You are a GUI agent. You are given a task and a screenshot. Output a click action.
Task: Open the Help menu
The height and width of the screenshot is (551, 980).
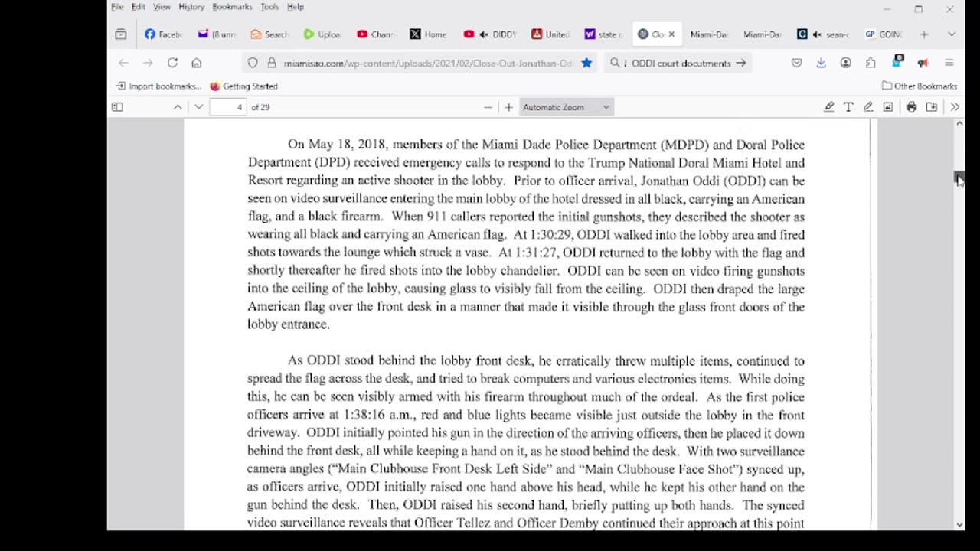[x=296, y=7]
